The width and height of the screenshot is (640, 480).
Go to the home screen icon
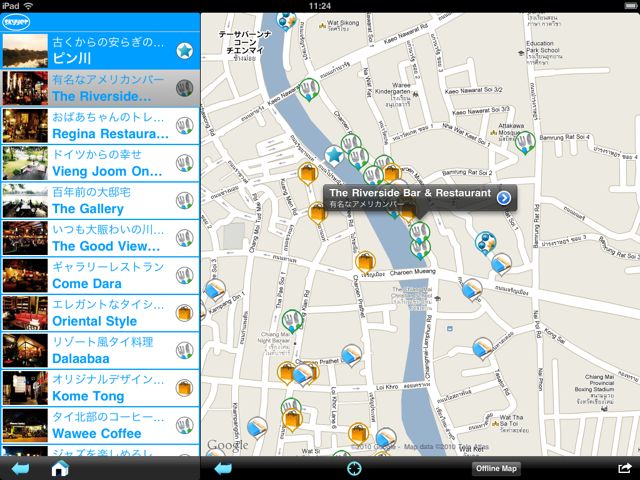point(60,468)
